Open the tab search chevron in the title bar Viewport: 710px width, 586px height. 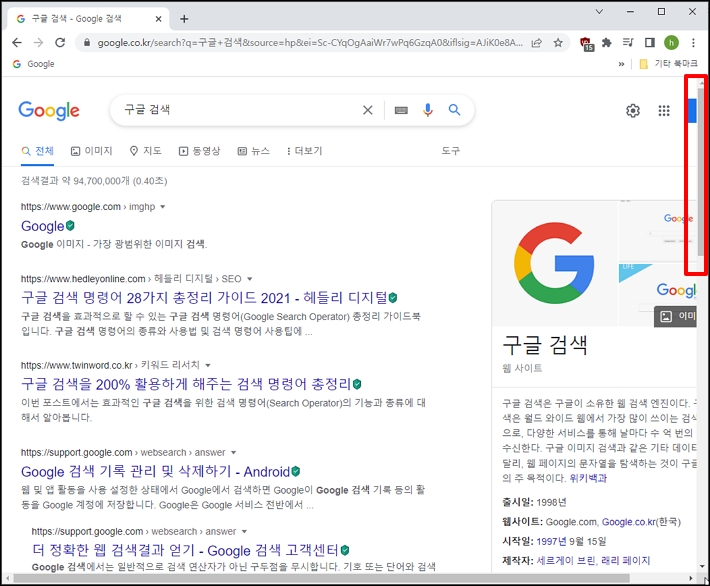[x=599, y=11]
